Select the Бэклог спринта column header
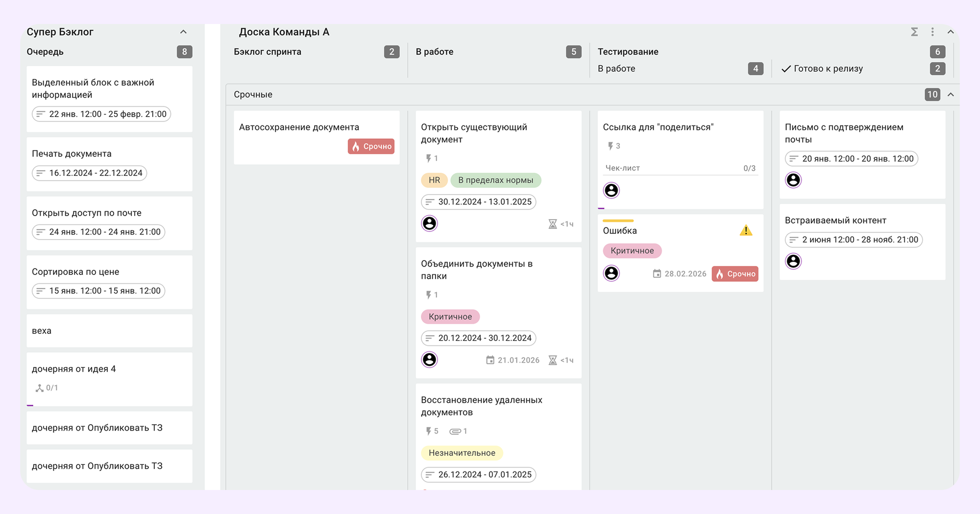 coord(268,52)
